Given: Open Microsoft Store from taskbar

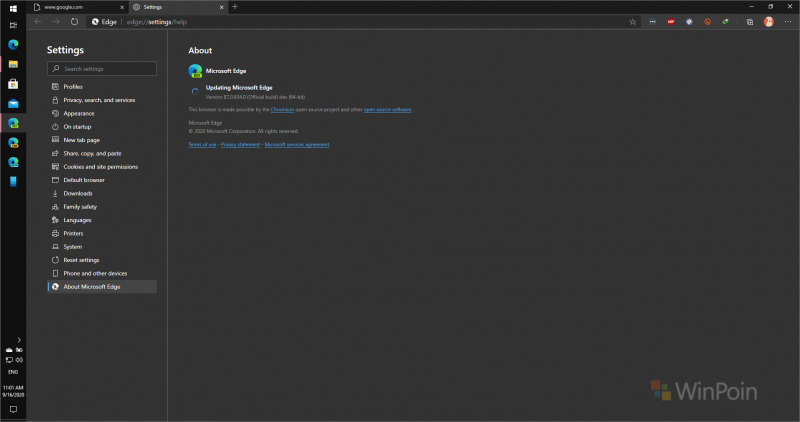Looking at the screenshot, I should 13,84.
